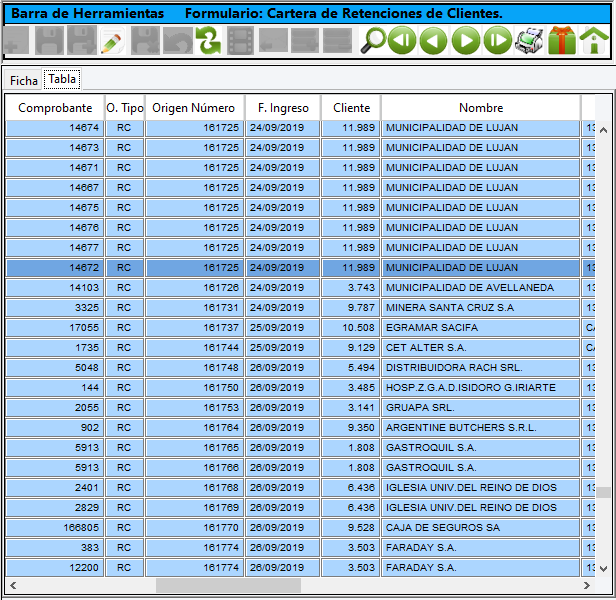
Task: Click the vertical scrollbar up arrow
Action: [x=603, y=130]
